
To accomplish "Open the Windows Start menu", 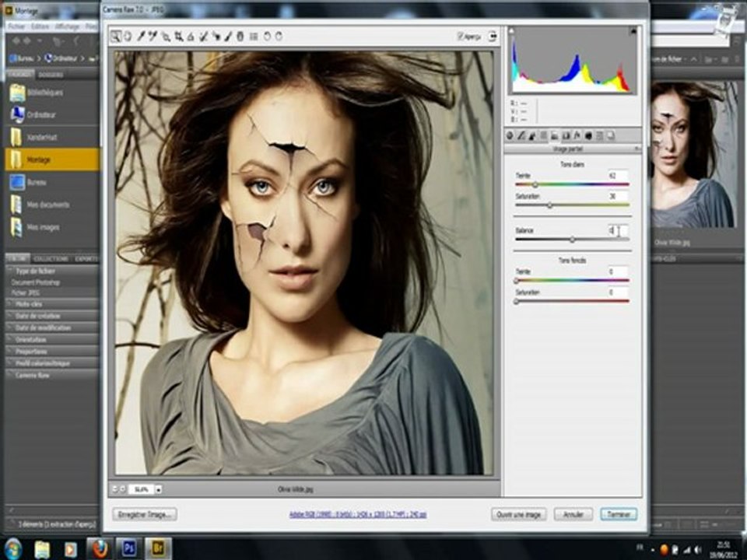I will pos(13,549).
